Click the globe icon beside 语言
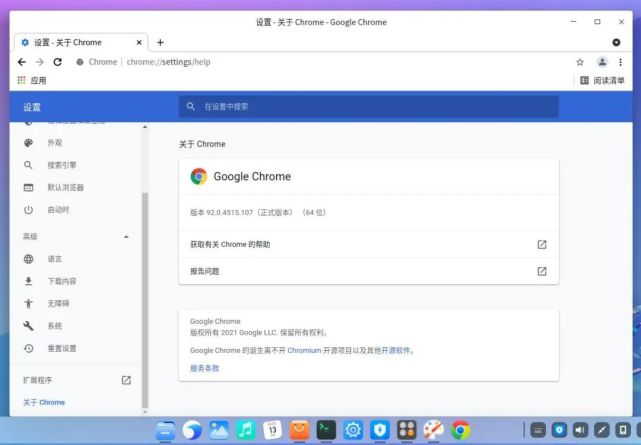The height and width of the screenshot is (445, 641). pyautogui.click(x=28, y=259)
